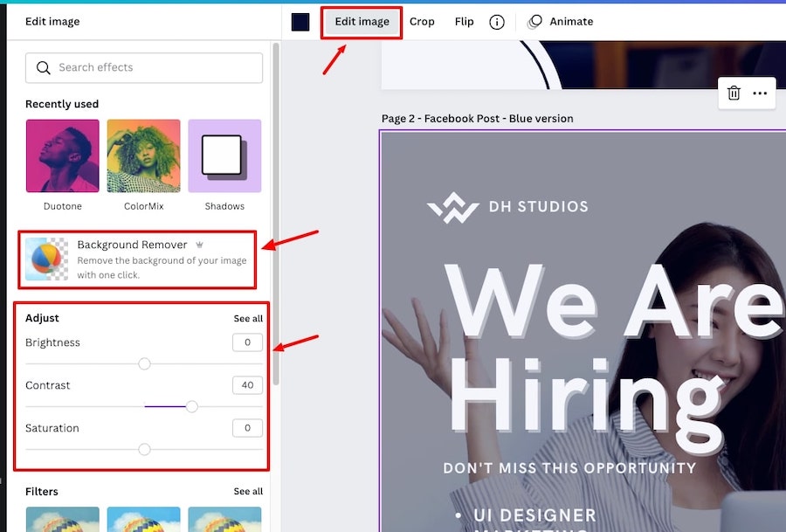Click the Saturation slider handle

144,449
